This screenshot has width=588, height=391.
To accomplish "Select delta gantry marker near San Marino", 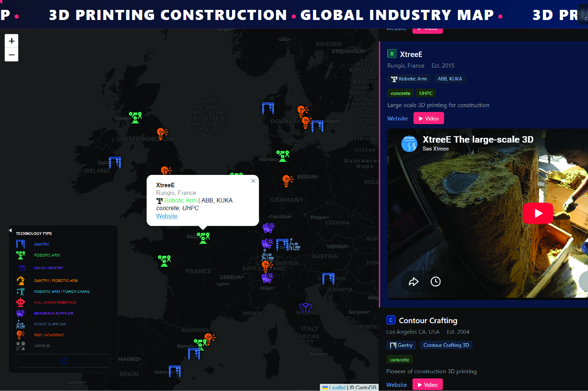I will pyautogui.click(x=306, y=308).
